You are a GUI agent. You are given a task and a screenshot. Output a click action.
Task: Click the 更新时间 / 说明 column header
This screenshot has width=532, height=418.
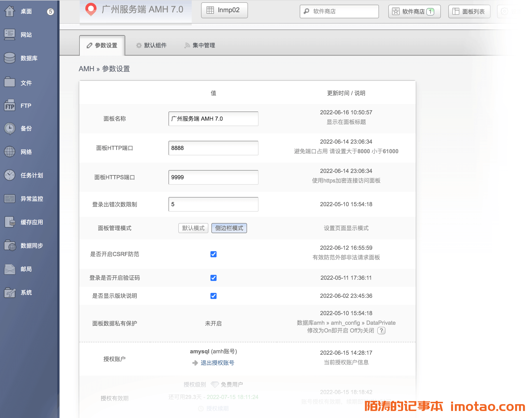pyautogui.click(x=346, y=93)
